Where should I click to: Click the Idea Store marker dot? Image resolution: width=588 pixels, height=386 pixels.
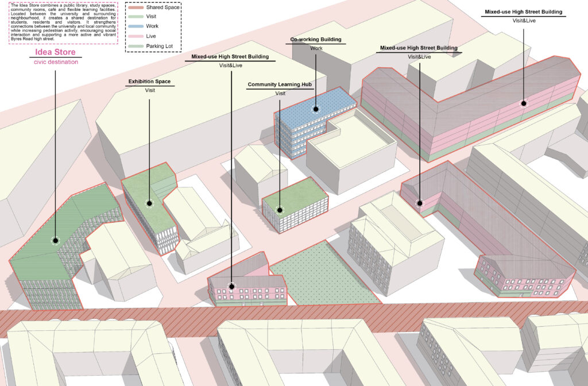click(56, 241)
